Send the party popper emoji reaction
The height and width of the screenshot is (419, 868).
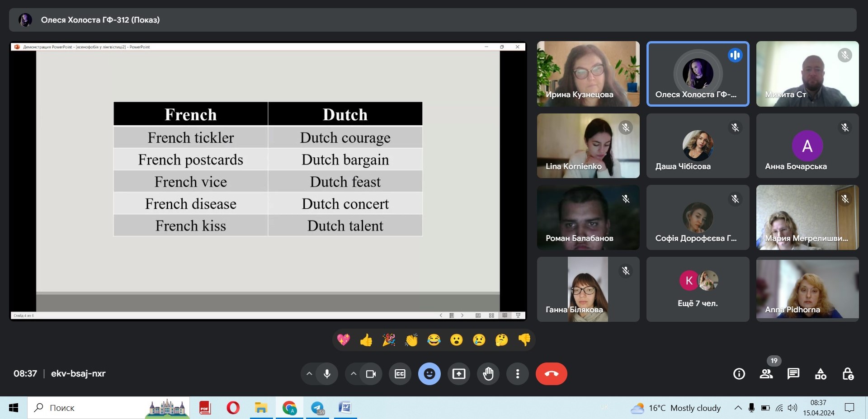click(x=388, y=340)
